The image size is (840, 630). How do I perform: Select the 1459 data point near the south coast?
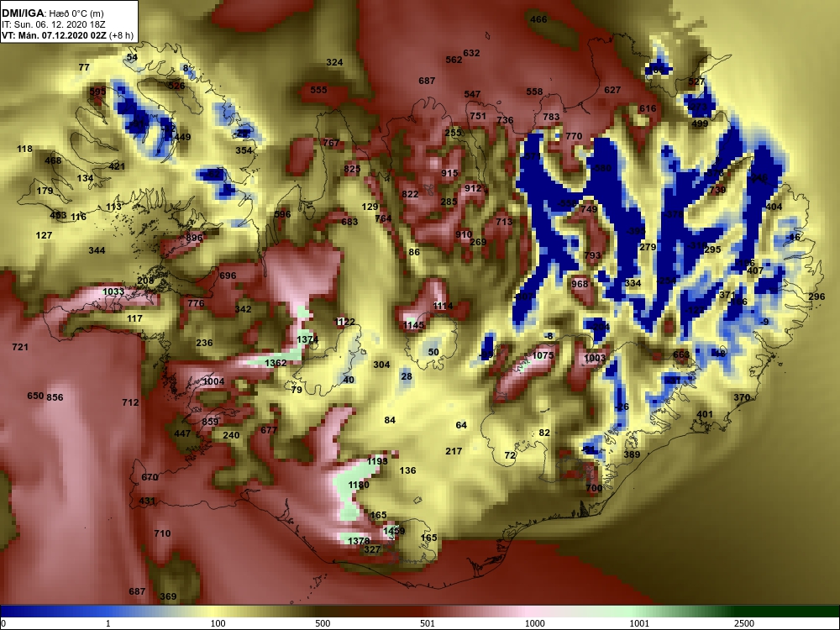(394, 531)
